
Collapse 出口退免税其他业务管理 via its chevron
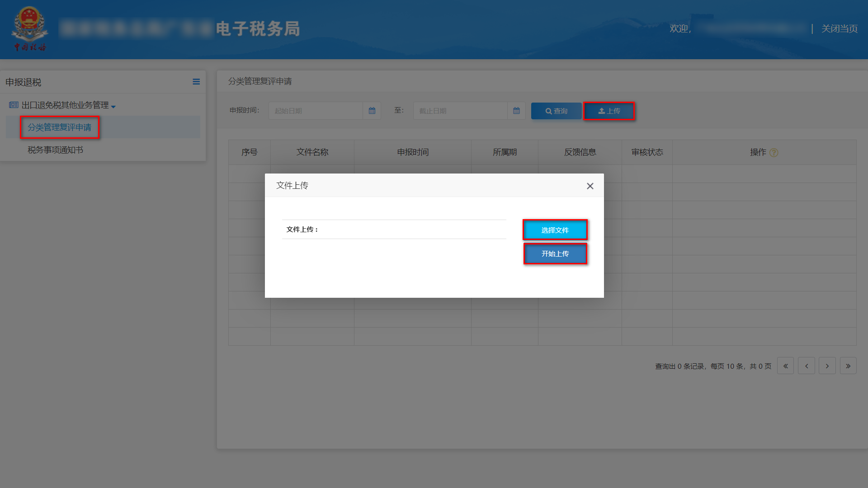[x=113, y=106]
